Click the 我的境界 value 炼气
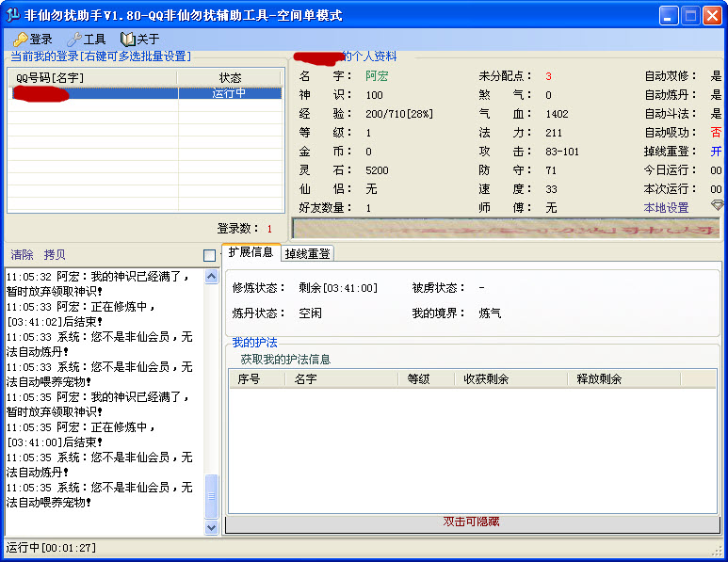Image resolution: width=728 pixels, height=562 pixels. coord(490,313)
